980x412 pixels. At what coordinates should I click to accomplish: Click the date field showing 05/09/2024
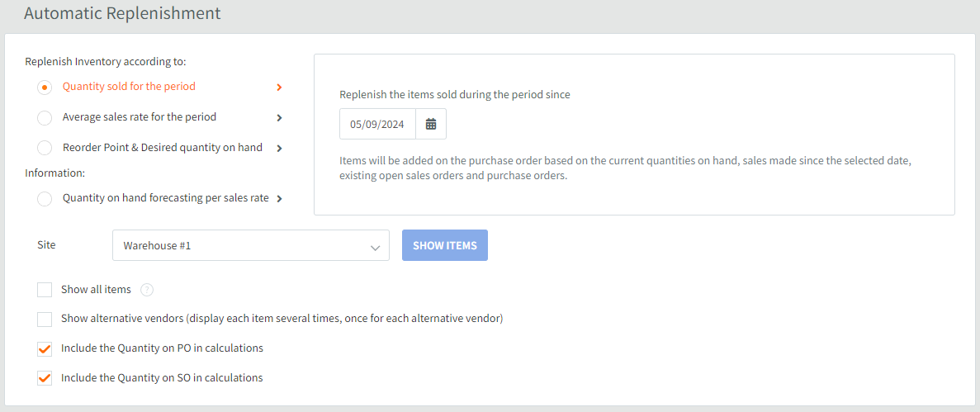(x=377, y=124)
